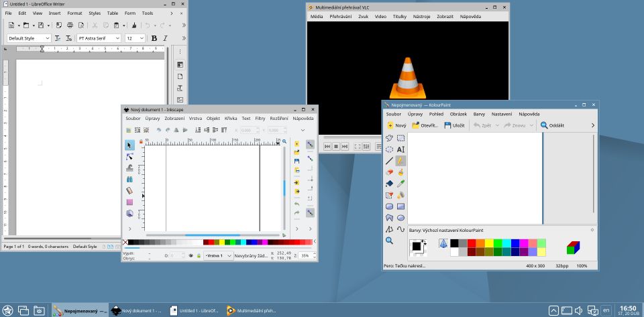Image resolution: width=644 pixels, height=317 pixels.
Task: Click the Print icon in LibreOffice Writer
Action: click(70, 25)
